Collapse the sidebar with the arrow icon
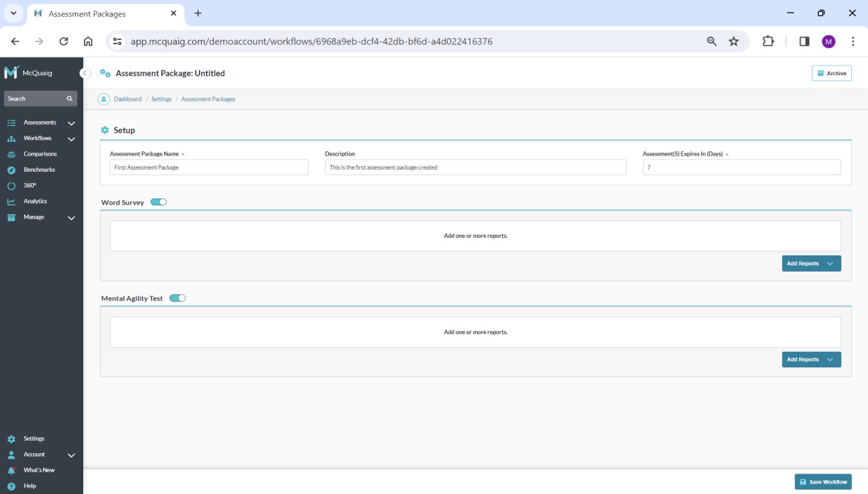 pyautogui.click(x=85, y=73)
